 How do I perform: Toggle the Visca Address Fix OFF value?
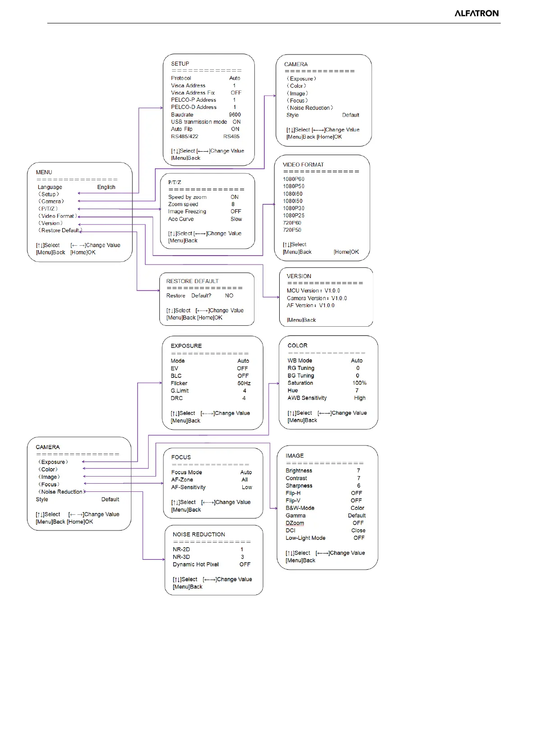(236, 93)
